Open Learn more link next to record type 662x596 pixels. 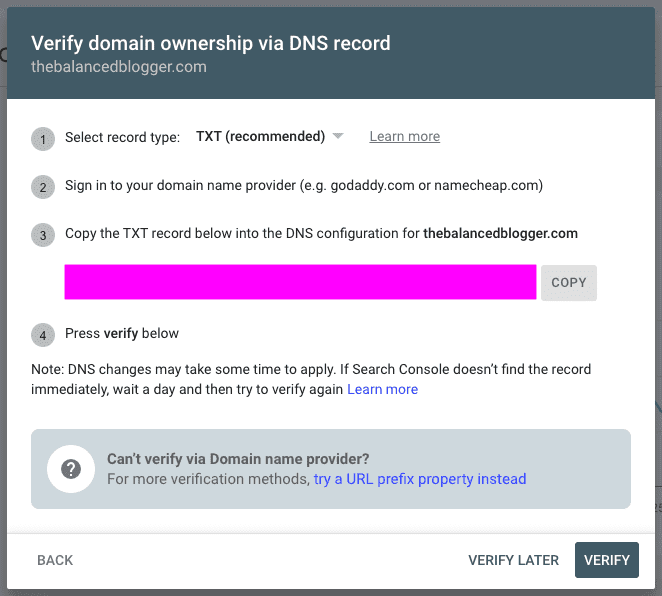coord(404,137)
